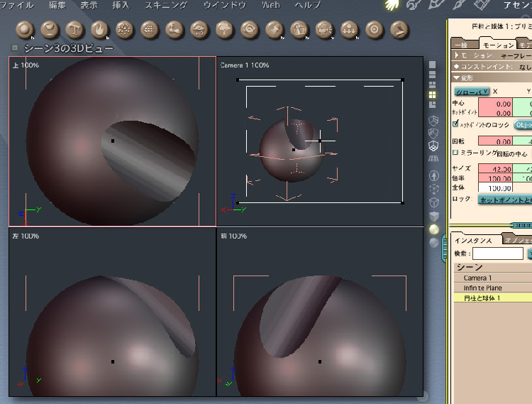This screenshot has width=532, height=404.
Task: Select Infinite Plane in scene list
Action: (482, 288)
